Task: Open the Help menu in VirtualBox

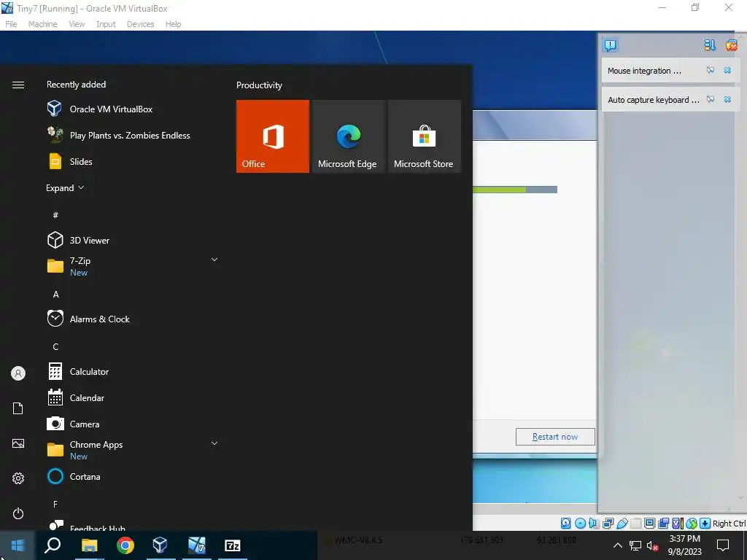Action: point(174,24)
